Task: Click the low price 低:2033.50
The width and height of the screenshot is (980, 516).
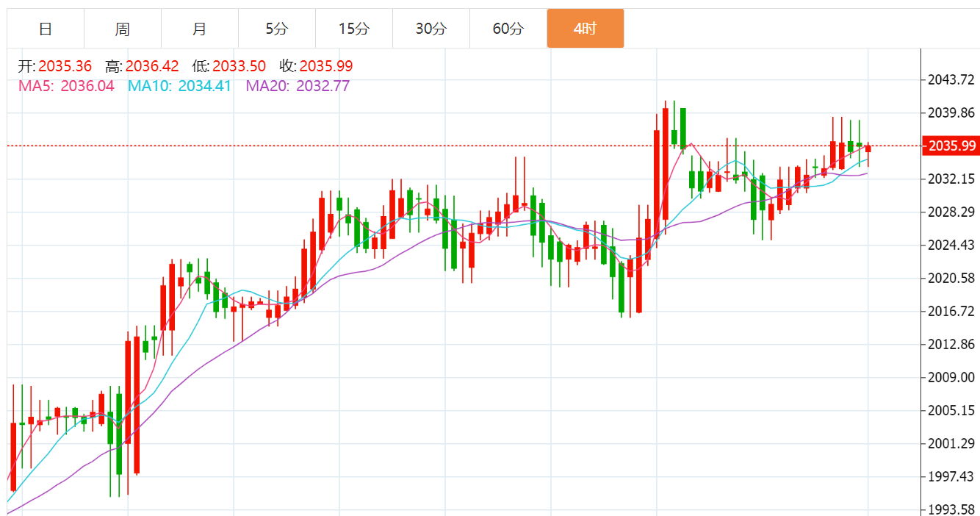Action: (x=229, y=66)
